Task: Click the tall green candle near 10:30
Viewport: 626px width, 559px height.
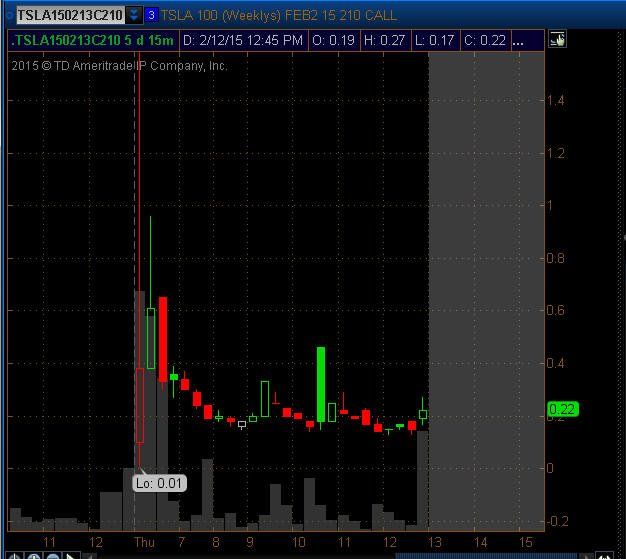Action: (321, 384)
